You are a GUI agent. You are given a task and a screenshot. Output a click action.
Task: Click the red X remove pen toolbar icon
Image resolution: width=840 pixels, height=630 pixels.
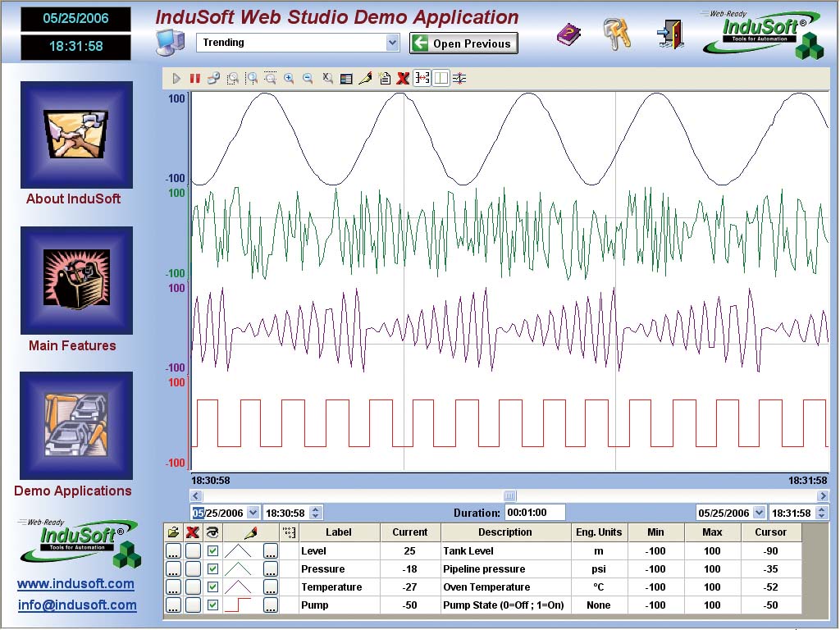[x=403, y=79]
